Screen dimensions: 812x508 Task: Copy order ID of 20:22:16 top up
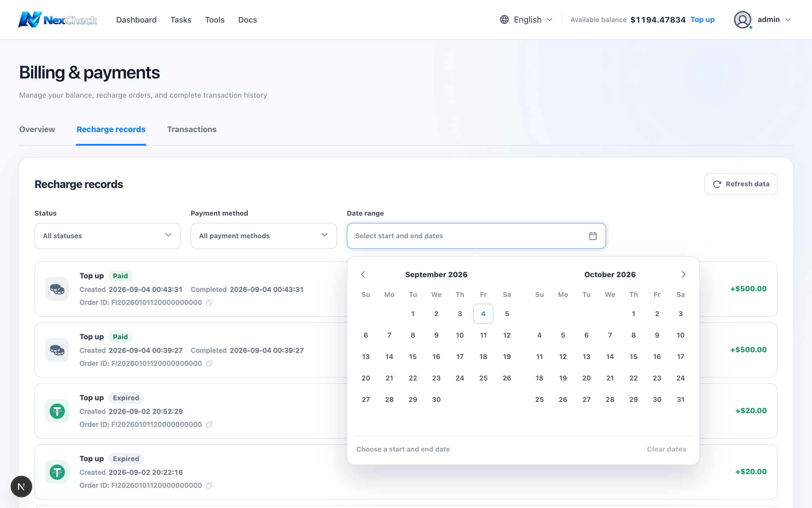point(209,485)
